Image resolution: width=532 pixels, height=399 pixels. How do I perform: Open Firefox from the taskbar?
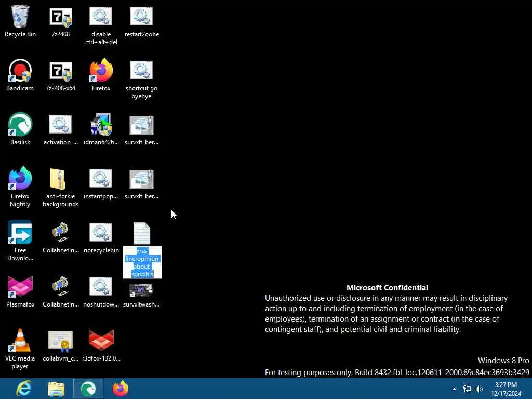(121, 389)
